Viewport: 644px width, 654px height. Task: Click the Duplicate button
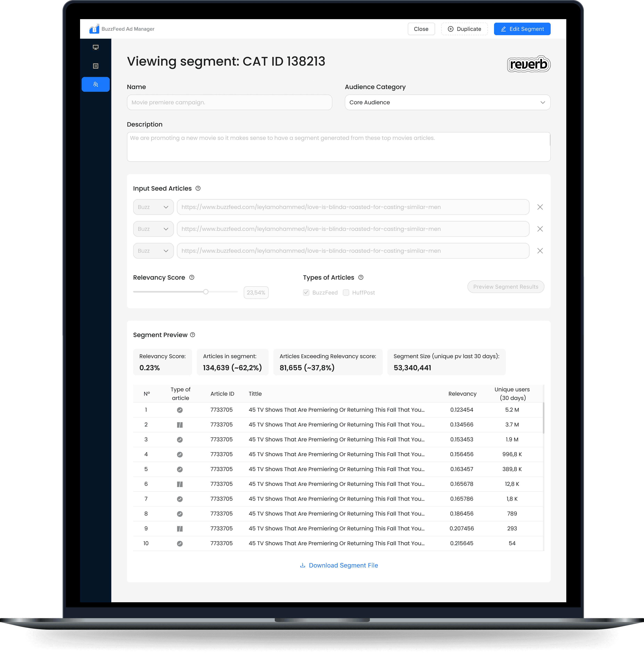[464, 29]
